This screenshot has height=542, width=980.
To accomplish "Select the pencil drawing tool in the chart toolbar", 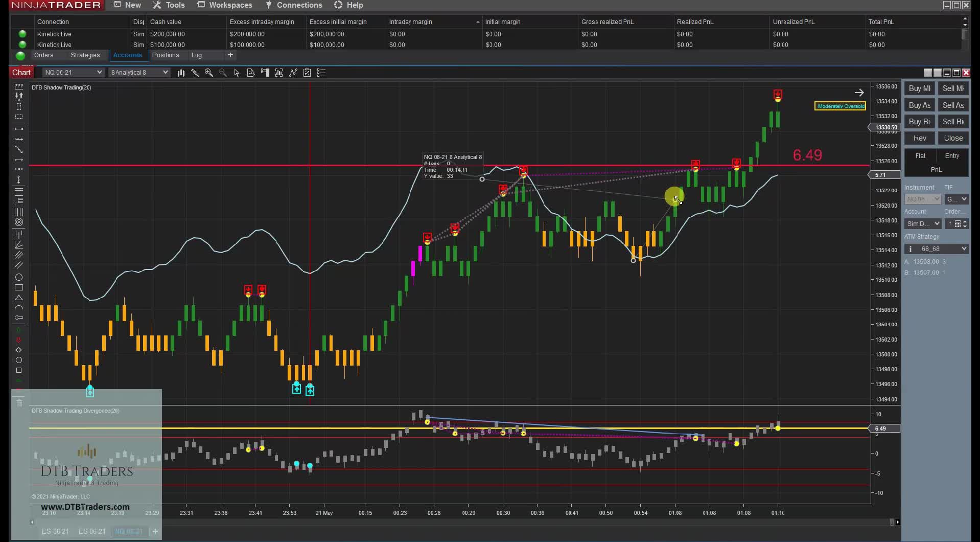I will 195,73.
